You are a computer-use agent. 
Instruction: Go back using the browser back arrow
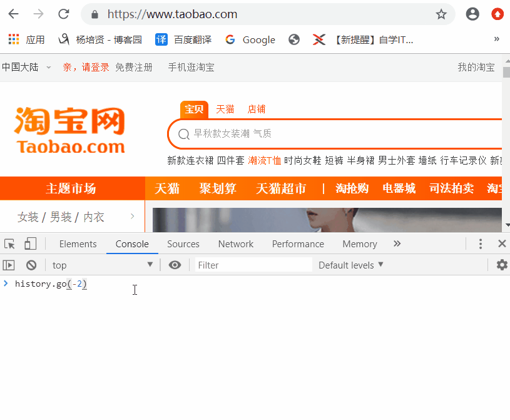13,14
